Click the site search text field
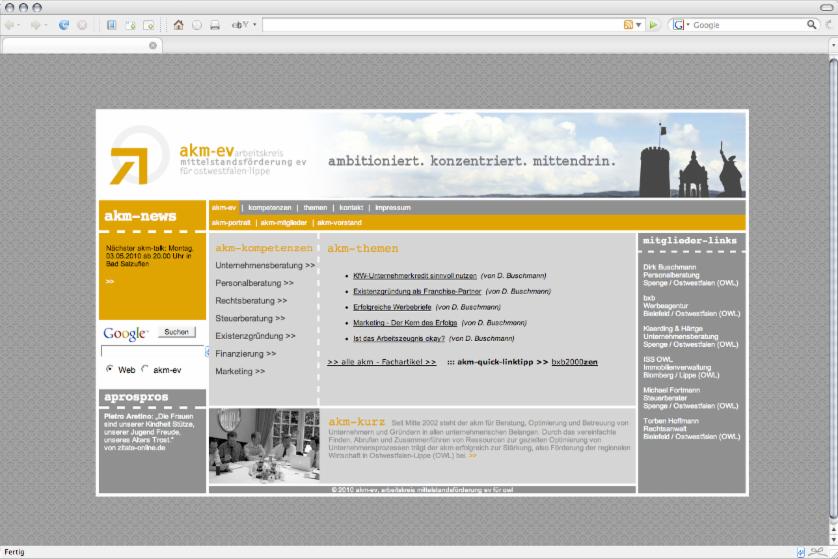This screenshot has height=559, width=838. 152,352
